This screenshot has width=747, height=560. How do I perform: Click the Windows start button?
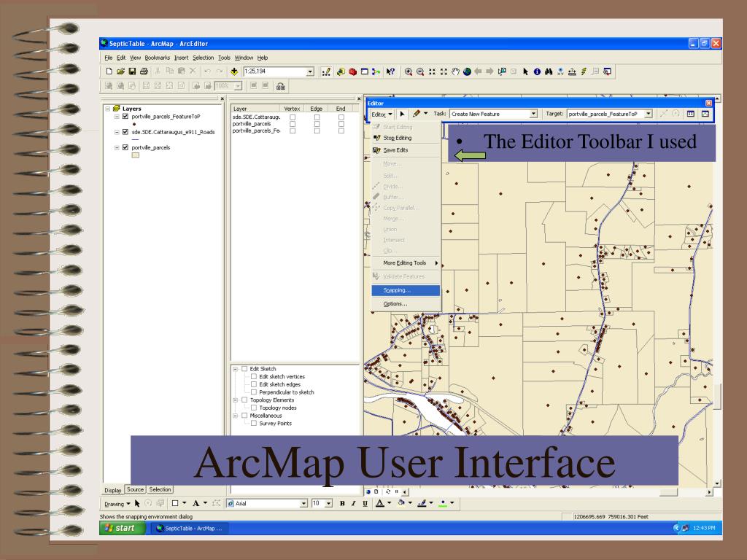click(x=123, y=528)
